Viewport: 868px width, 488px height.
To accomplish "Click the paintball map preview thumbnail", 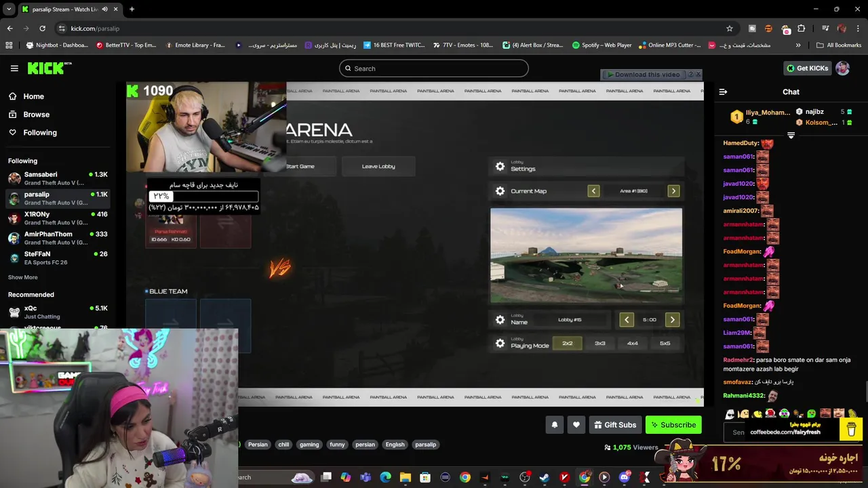I will (587, 256).
